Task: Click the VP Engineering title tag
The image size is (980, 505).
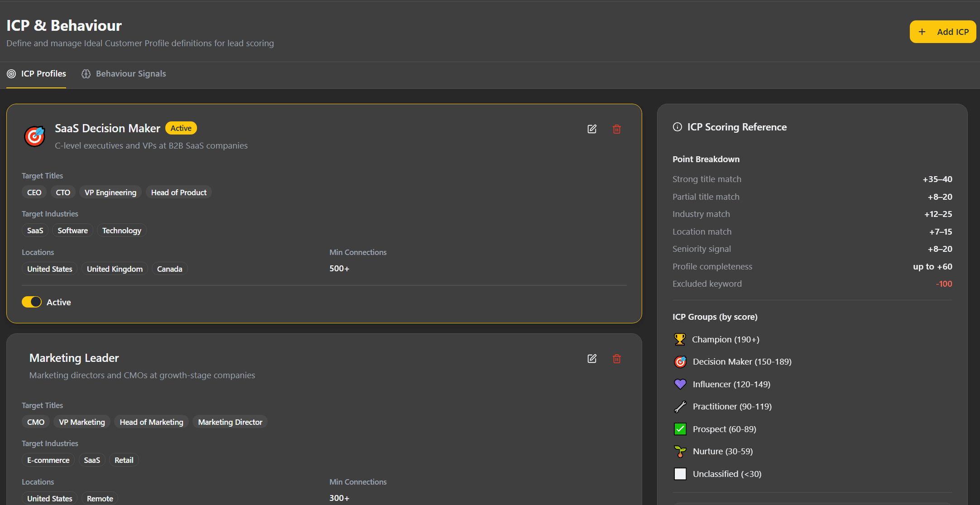Action: pos(110,192)
